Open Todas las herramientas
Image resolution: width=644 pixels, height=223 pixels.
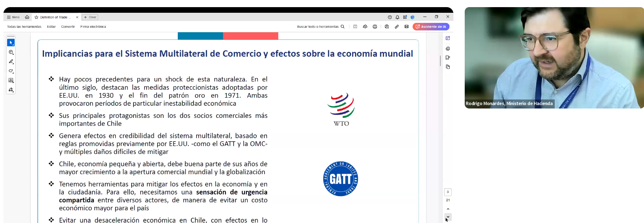pyautogui.click(x=24, y=27)
